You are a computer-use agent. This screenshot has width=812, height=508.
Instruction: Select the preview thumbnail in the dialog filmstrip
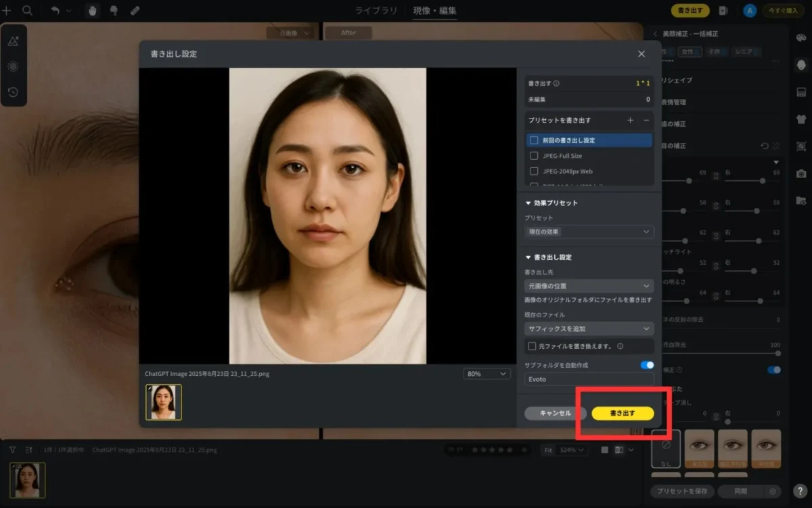pos(164,402)
